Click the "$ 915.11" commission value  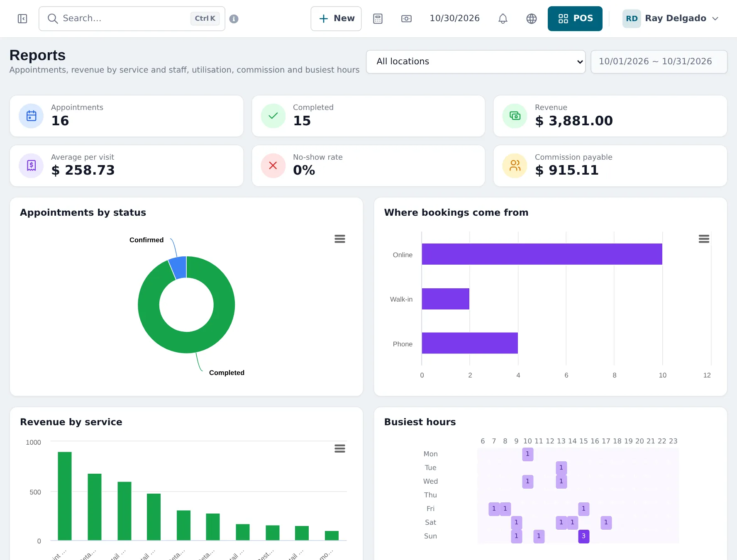click(x=567, y=170)
